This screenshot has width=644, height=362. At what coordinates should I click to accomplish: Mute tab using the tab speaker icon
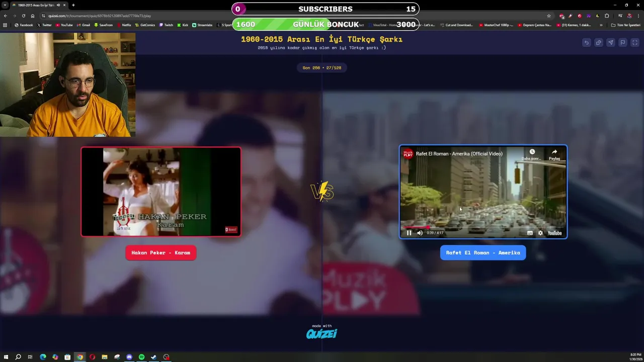[58, 5]
